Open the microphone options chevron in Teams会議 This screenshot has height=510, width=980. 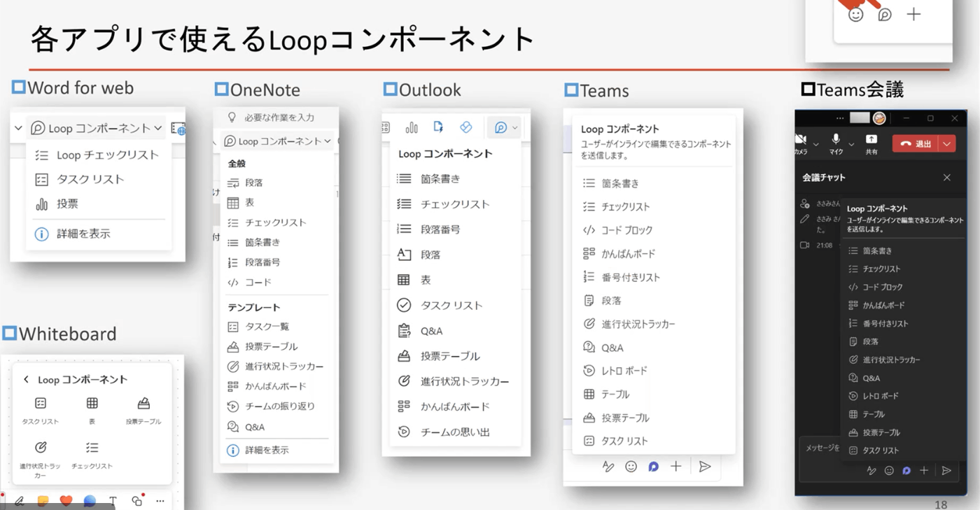click(851, 145)
